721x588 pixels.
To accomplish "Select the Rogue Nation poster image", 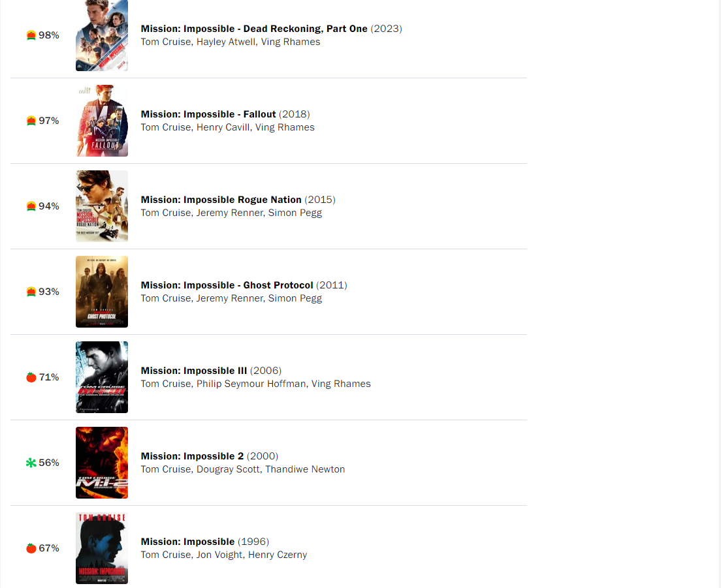I will (102, 206).
